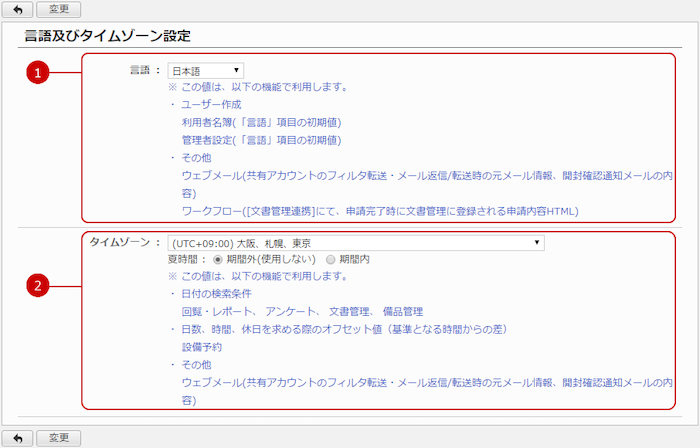
Task: Open the タイムゾーン dropdown (UTC+09:00)
Action: click(x=356, y=243)
